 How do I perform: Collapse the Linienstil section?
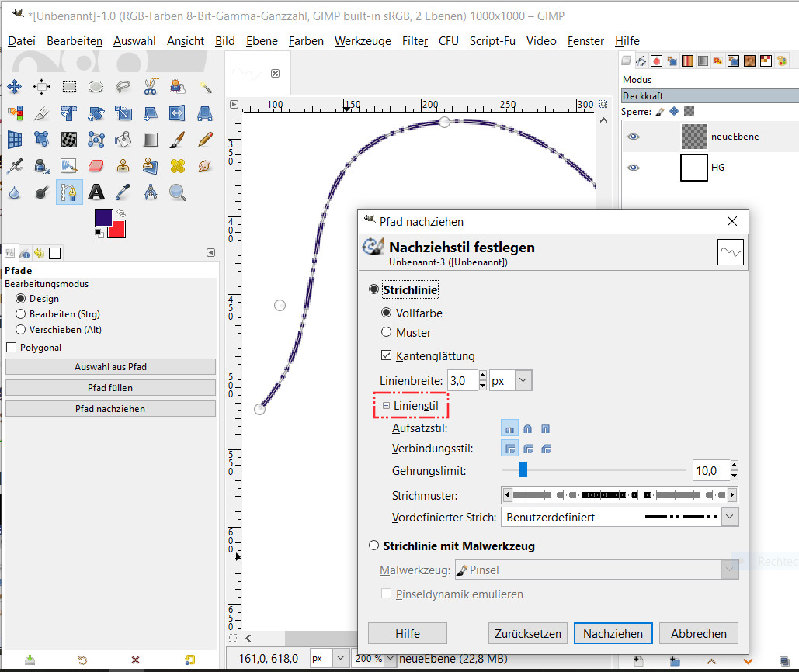tap(386, 406)
